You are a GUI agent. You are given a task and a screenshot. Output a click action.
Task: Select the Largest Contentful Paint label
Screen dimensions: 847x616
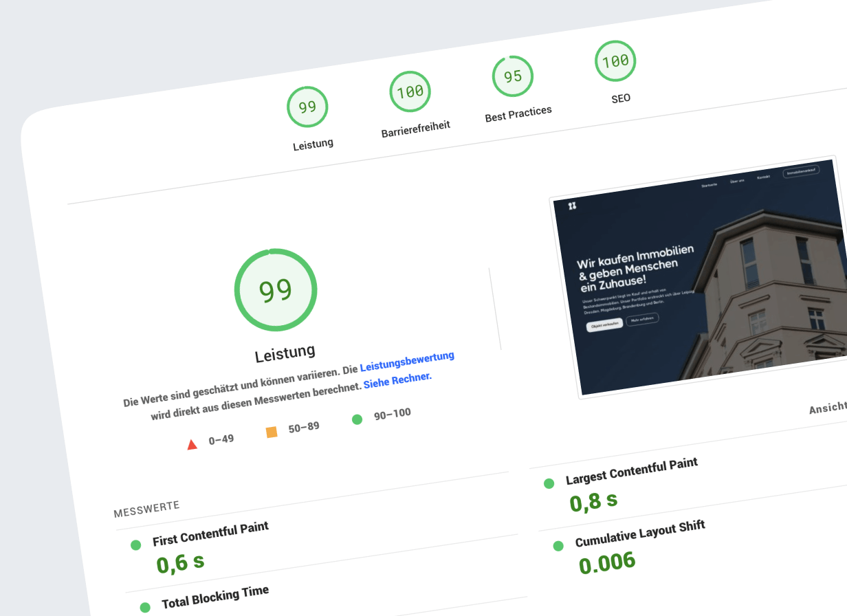tap(632, 471)
